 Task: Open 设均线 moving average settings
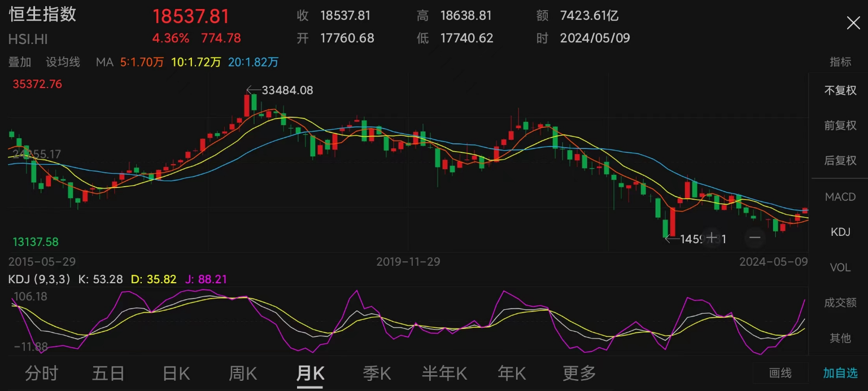(63, 62)
